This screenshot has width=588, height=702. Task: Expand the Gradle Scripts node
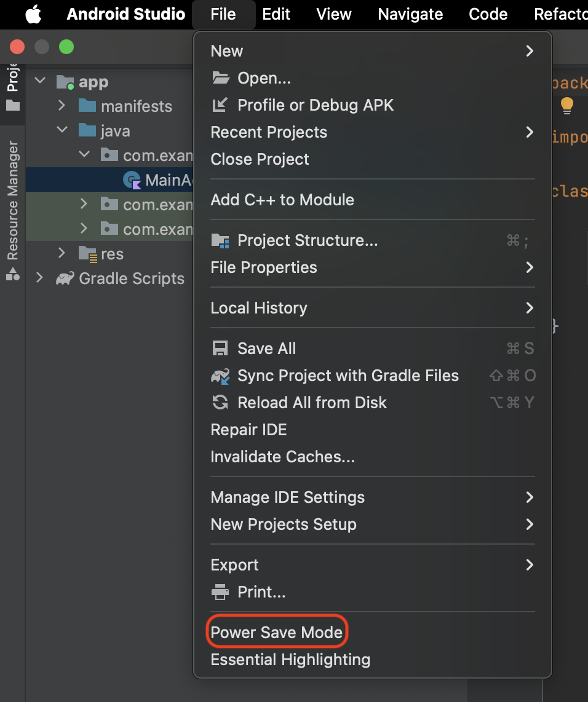(40, 278)
